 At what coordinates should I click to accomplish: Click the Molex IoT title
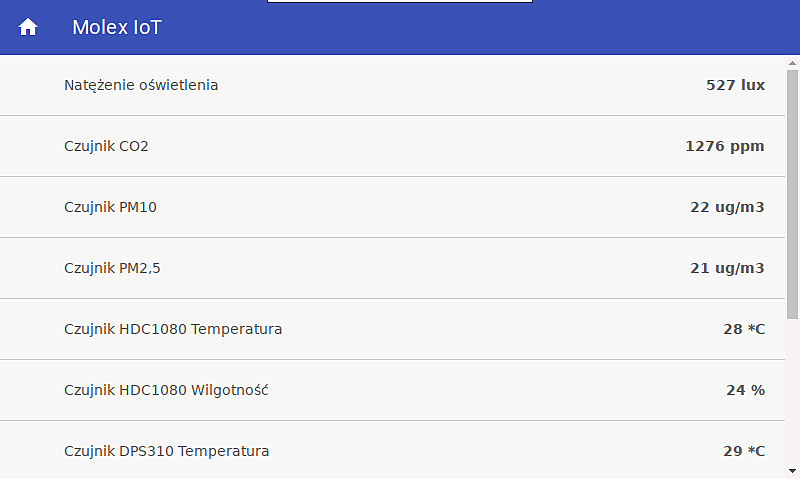tap(116, 27)
